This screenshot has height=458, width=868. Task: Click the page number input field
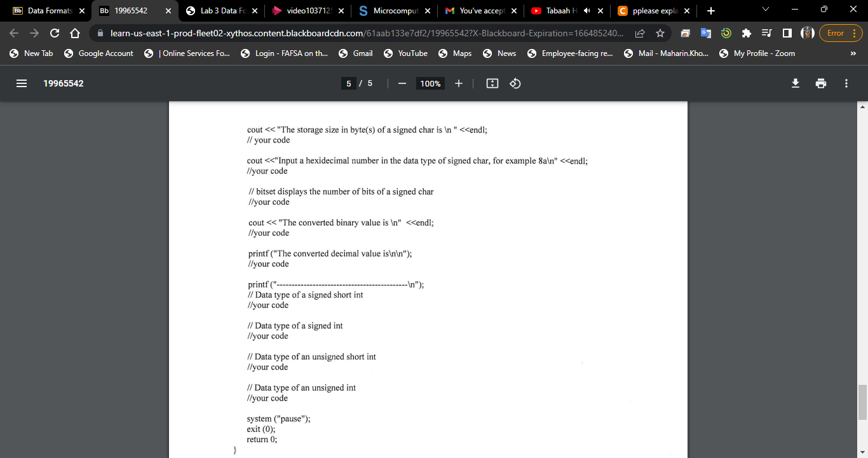pyautogui.click(x=348, y=83)
